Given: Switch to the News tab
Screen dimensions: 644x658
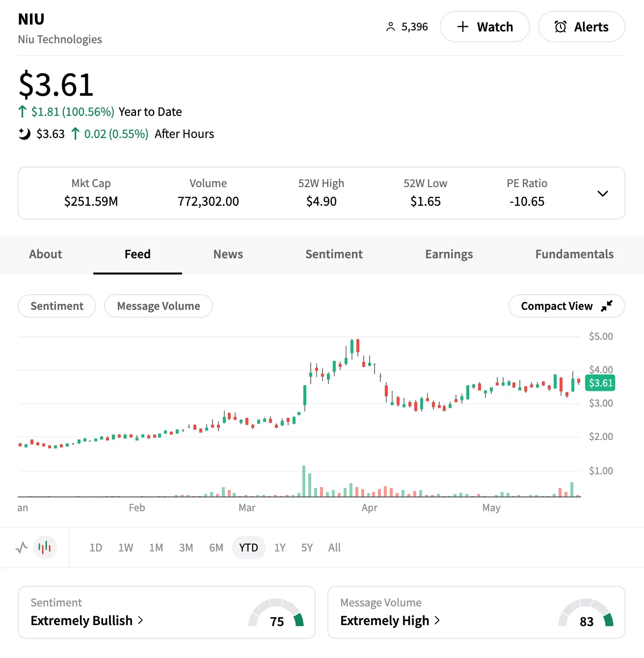Looking at the screenshot, I should point(228,254).
